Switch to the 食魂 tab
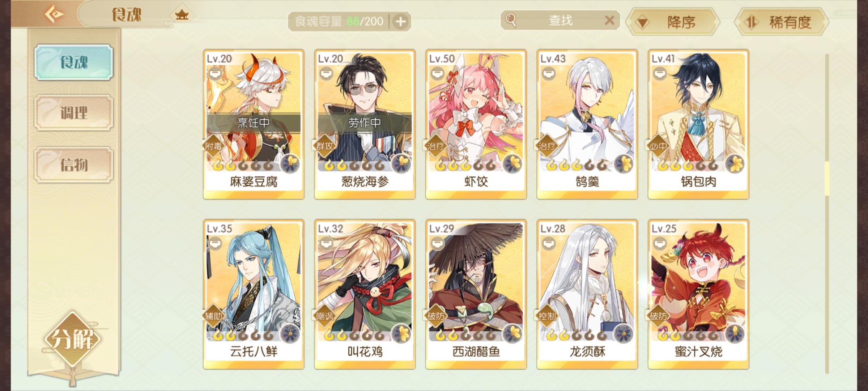This screenshot has width=868, height=391. (x=74, y=62)
